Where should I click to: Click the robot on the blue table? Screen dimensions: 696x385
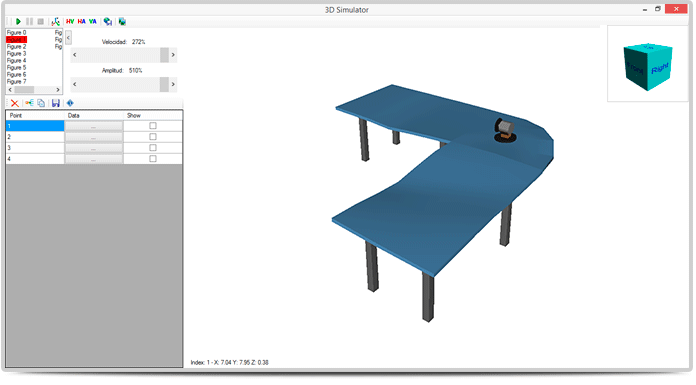click(x=505, y=131)
